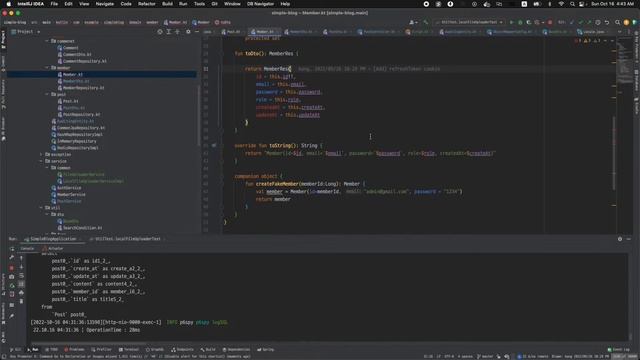Image resolution: width=640 pixels, height=360 pixels.
Task: Click the camera thread dump icon
Action: click(x=11, y=277)
